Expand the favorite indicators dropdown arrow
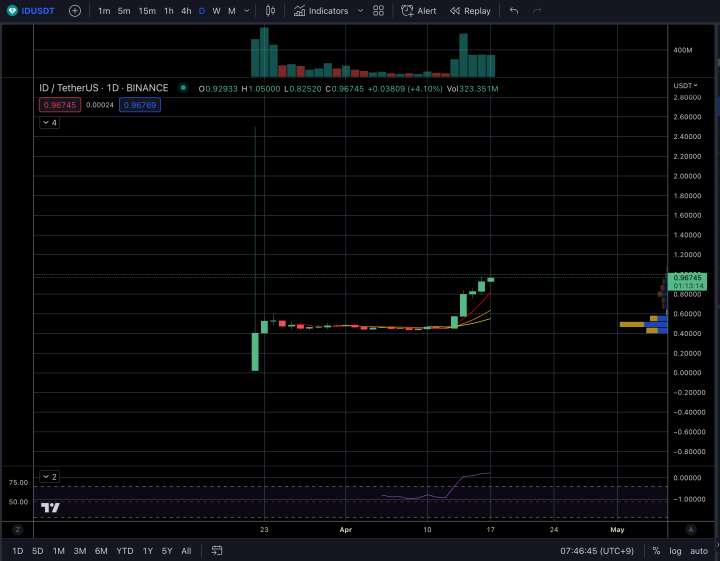This screenshot has height=561, width=720. click(x=360, y=11)
